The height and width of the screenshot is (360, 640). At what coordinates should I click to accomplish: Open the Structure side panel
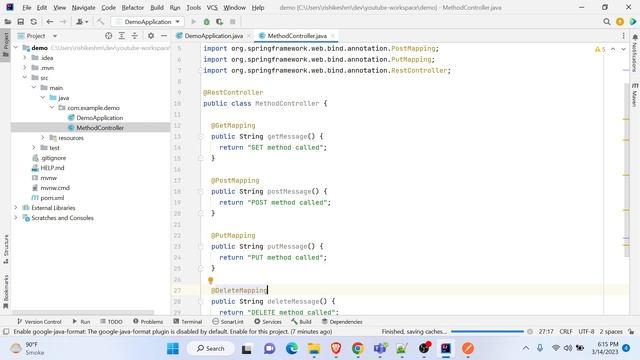coord(6,249)
